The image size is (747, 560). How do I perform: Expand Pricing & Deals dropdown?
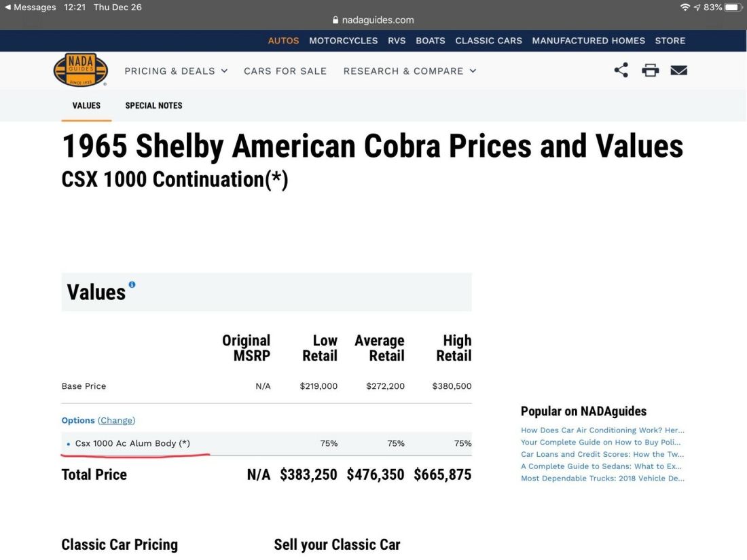[176, 71]
